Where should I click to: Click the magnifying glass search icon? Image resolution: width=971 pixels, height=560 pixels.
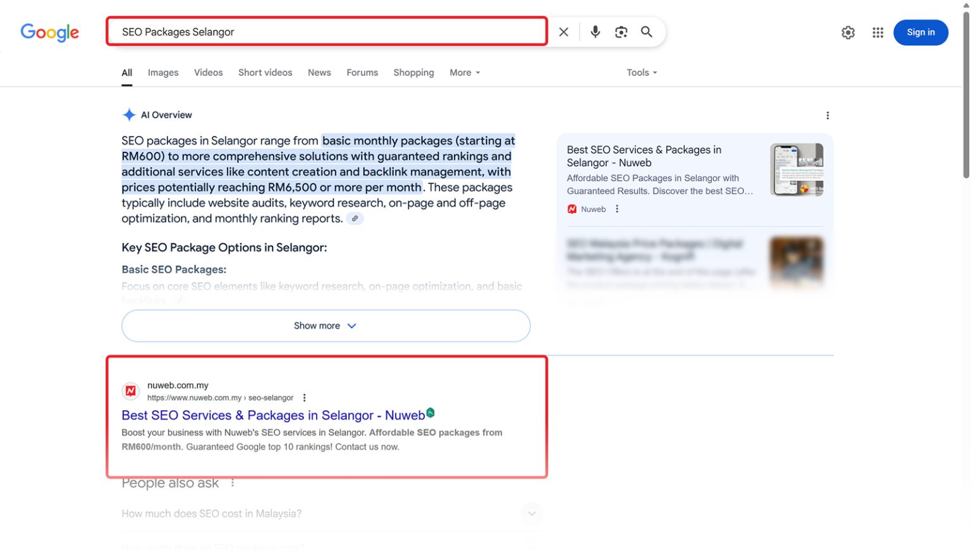(x=646, y=32)
